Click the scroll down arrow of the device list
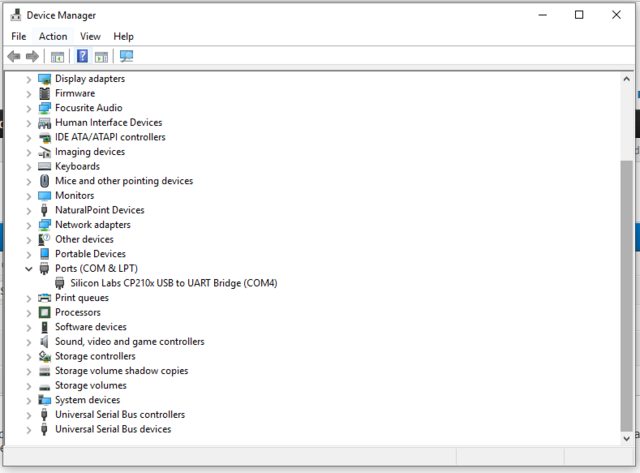Viewport: 640px width, 473px height. (x=627, y=439)
